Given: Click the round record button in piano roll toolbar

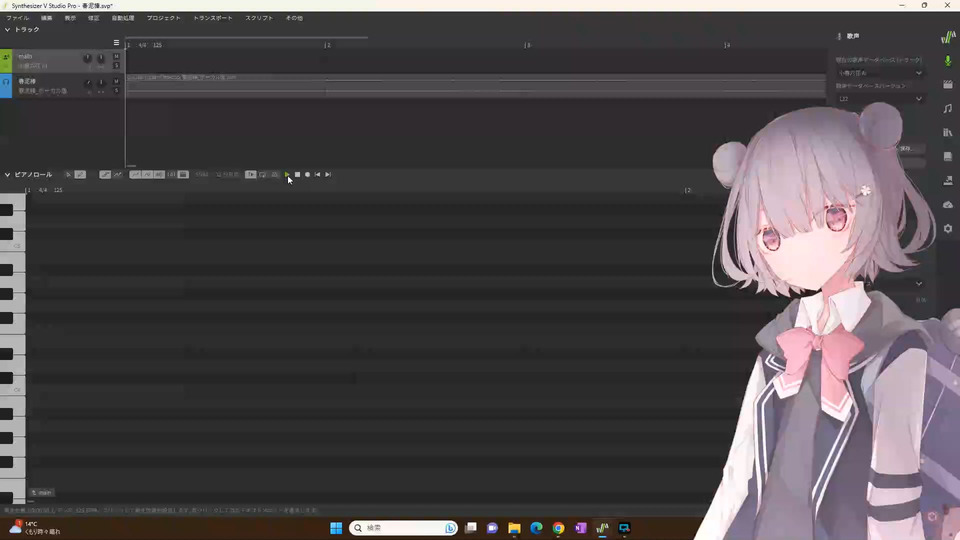Looking at the screenshot, I should click(x=307, y=174).
